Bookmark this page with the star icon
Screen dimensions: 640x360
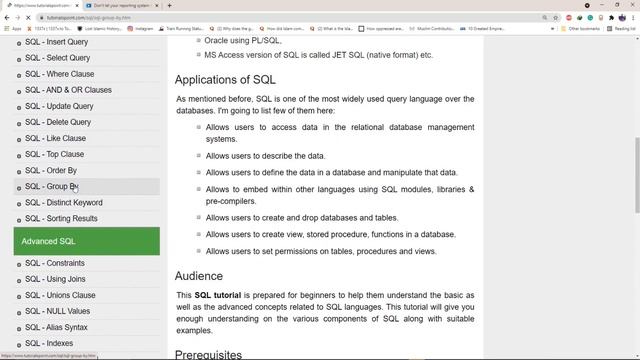pyautogui.click(x=556, y=18)
